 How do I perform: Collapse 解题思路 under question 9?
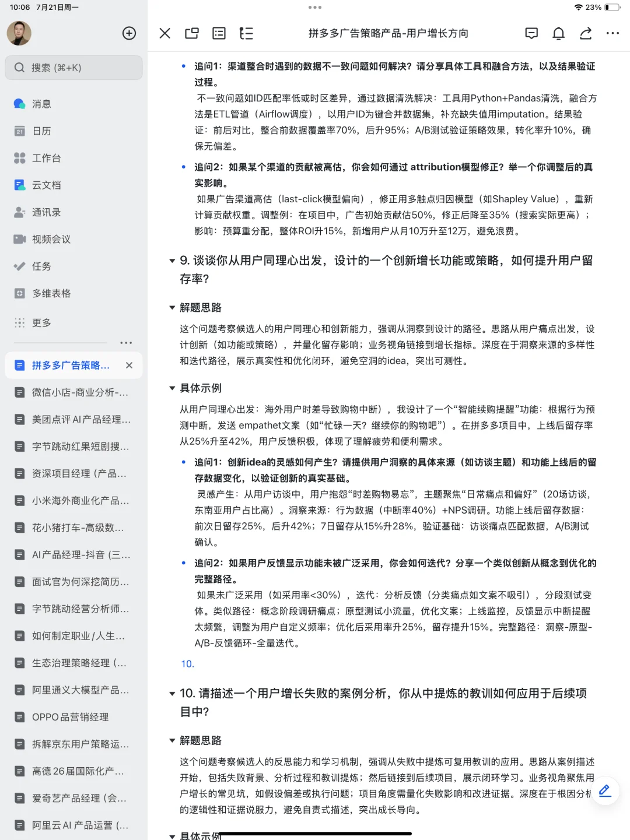pyautogui.click(x=172, y=307)
